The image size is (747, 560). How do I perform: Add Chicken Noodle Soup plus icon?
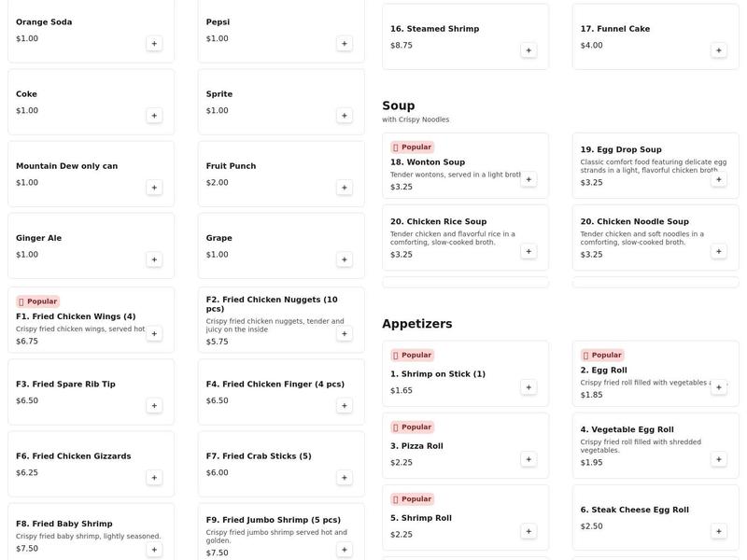[718, 251]
